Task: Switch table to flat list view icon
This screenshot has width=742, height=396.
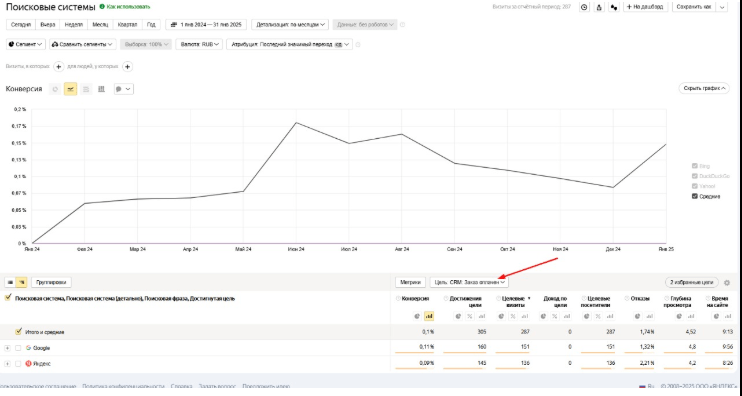Action: pyautogui.click(x=10, y=282)
